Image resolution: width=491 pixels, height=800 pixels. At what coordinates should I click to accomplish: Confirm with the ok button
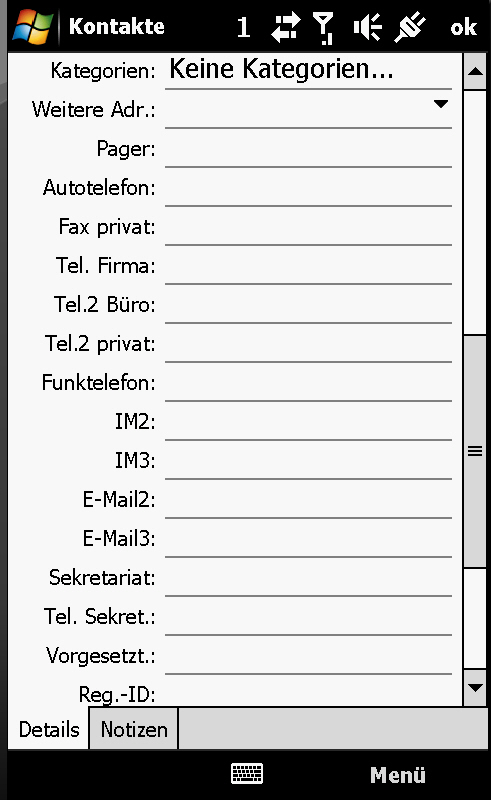463,28
